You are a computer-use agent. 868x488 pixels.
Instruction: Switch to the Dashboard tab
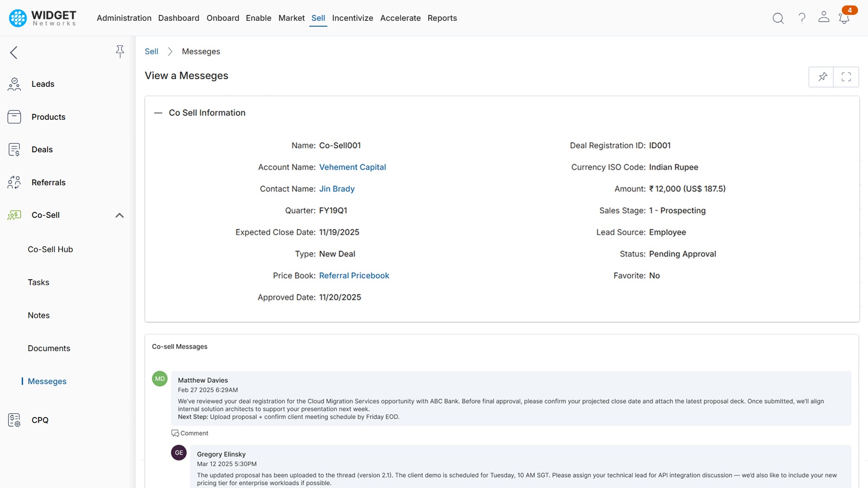tap(179, 18)
